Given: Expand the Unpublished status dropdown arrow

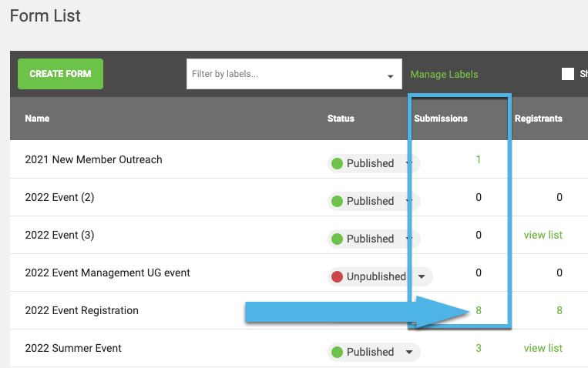Looking at the screenshot, I should tap(422, 276).
